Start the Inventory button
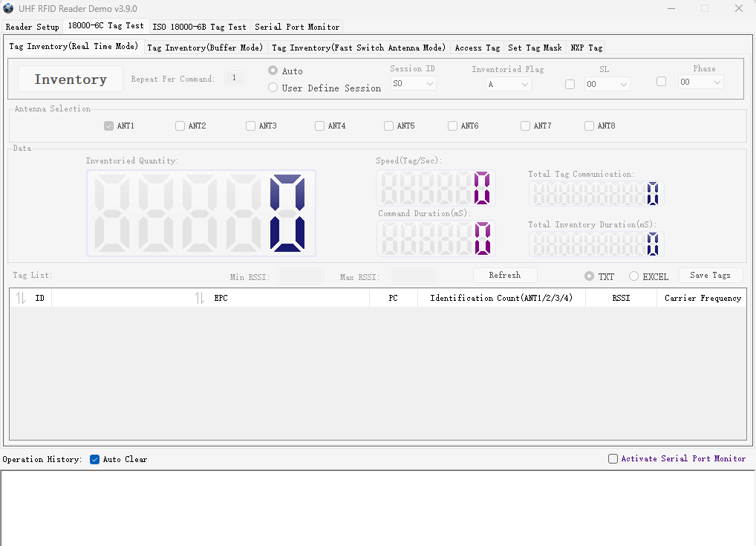This screenshot has width=756, height=546. [71, 79]
